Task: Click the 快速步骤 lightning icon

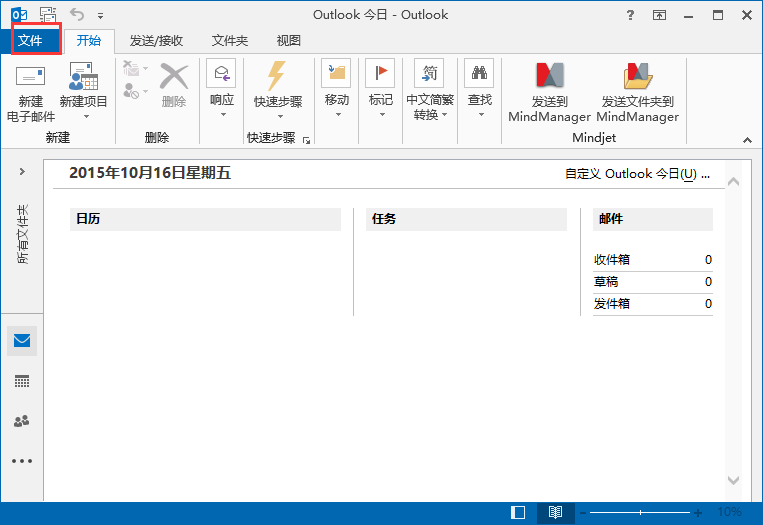Action: click(x=277, y=75)
